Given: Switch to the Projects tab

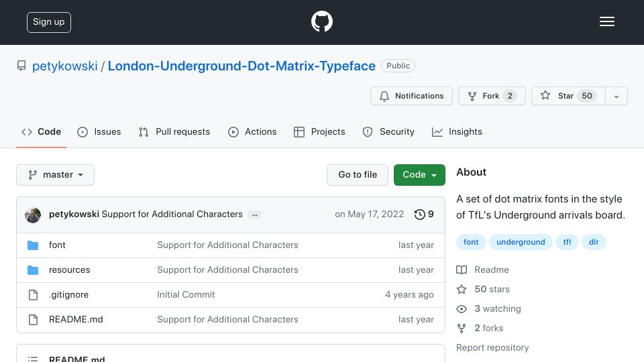Looking at the screenshot, I should coord(319,132).
